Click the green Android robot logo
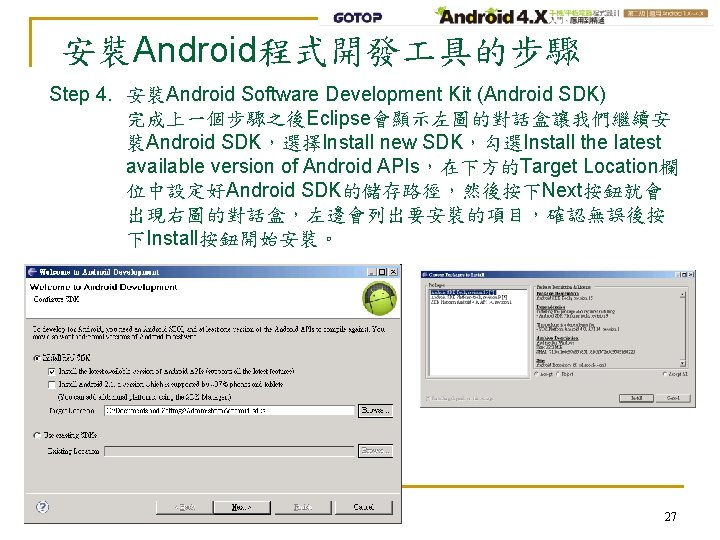Screen dimensions: 720x540 pyautogui.click(x=379, y=298)
